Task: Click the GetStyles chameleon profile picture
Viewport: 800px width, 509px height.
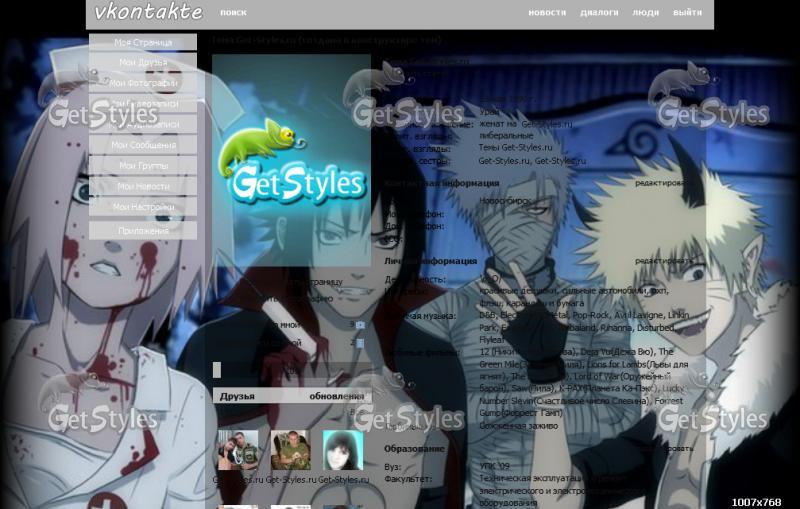Action: [291, 160]
